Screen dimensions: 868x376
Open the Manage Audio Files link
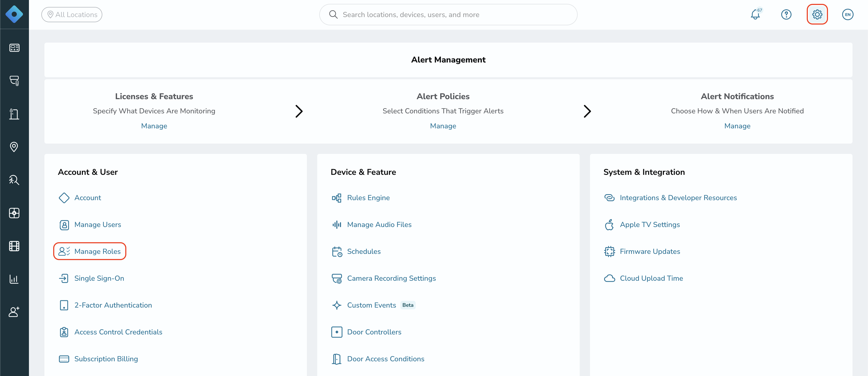[379, 225]
